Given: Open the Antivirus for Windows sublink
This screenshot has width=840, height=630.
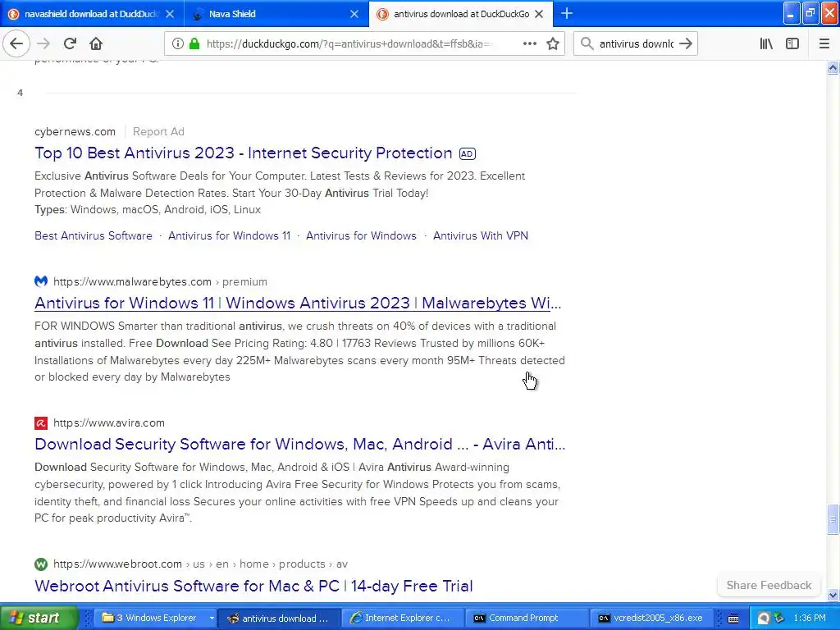Looking at the screenshot, I should [x=361, y=235].
